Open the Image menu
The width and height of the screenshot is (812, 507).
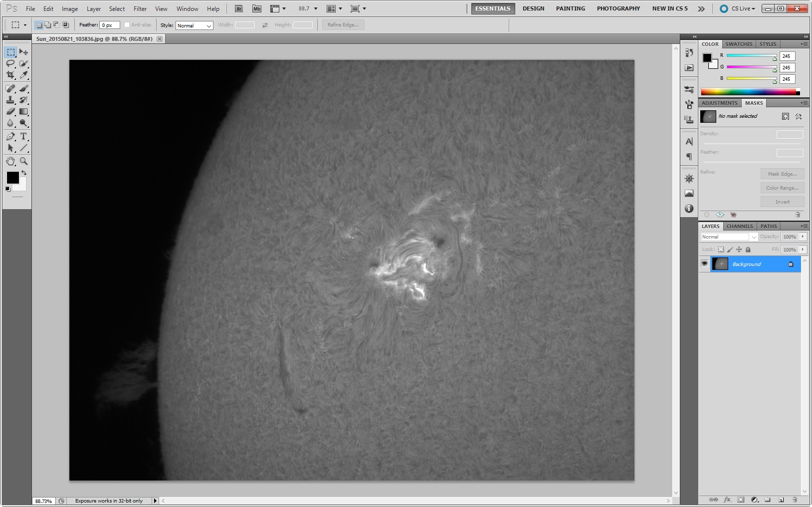coord(70,8)
